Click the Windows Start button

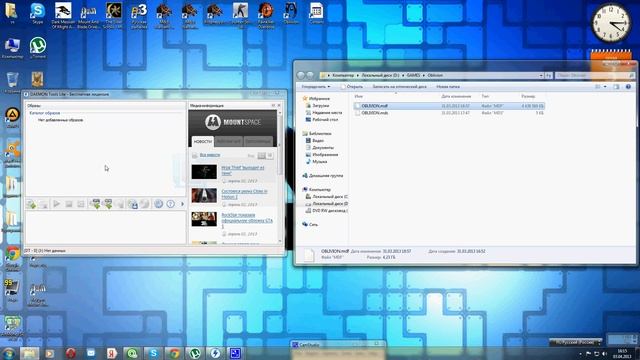(8, 353)
